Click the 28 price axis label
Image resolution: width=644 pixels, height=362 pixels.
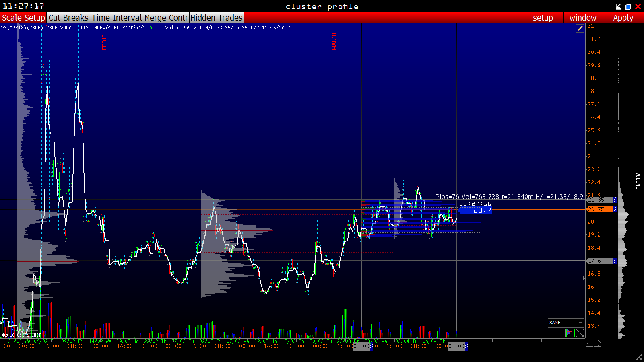coord(591,91)
